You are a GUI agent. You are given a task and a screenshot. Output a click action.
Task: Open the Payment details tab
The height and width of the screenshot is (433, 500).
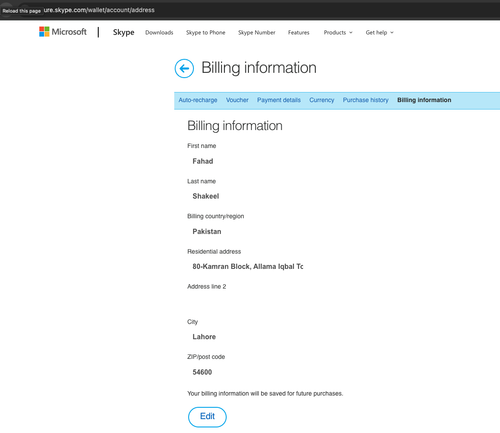(x=279, y=100)
